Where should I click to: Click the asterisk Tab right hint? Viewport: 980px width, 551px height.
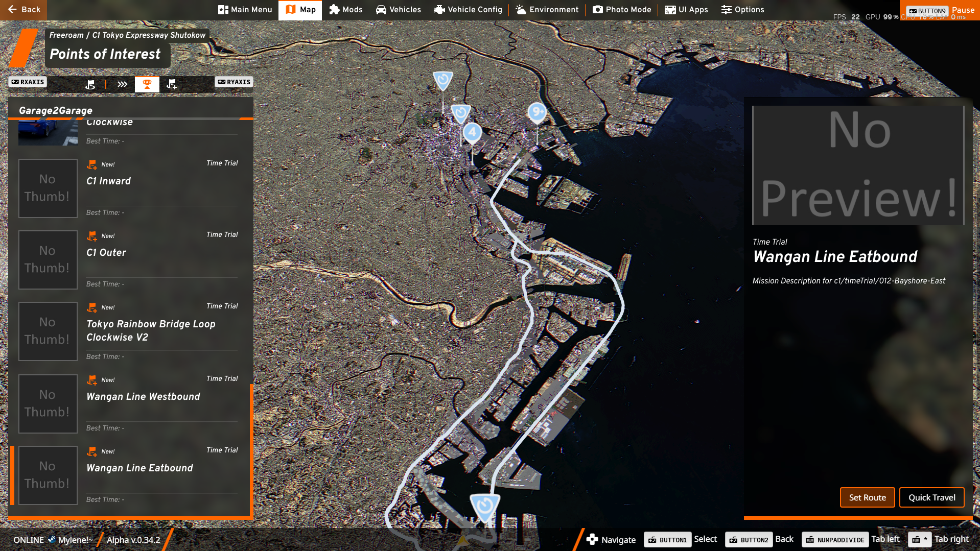click(939, 539)
